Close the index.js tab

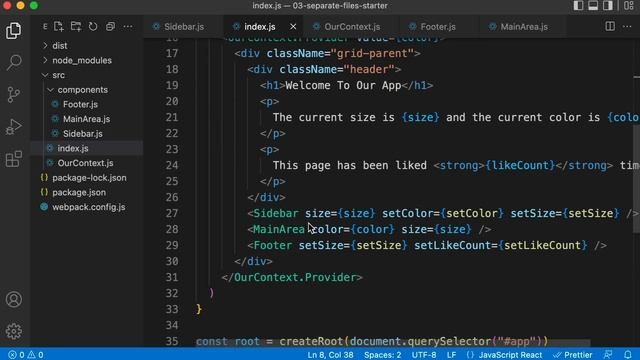[293, 27]
